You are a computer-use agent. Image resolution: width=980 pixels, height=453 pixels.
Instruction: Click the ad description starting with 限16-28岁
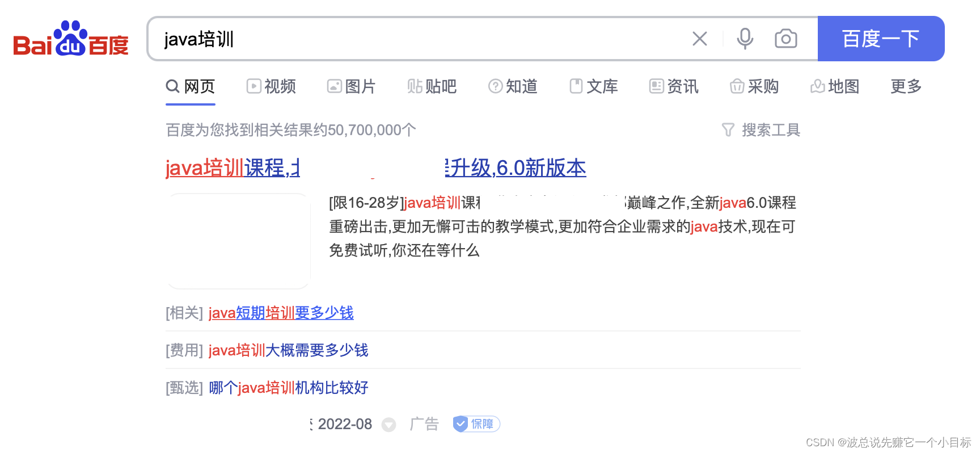point(563,227)
